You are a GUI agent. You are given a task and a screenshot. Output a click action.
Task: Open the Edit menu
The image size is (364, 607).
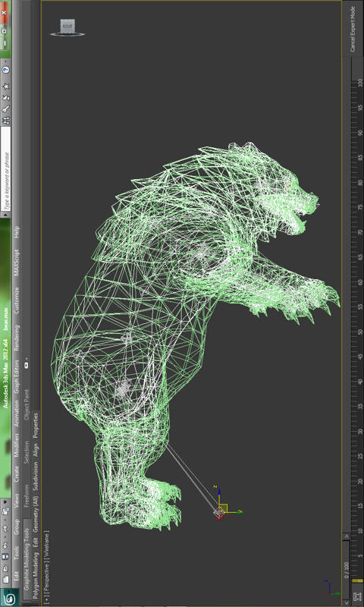click(x=16, y=576)
